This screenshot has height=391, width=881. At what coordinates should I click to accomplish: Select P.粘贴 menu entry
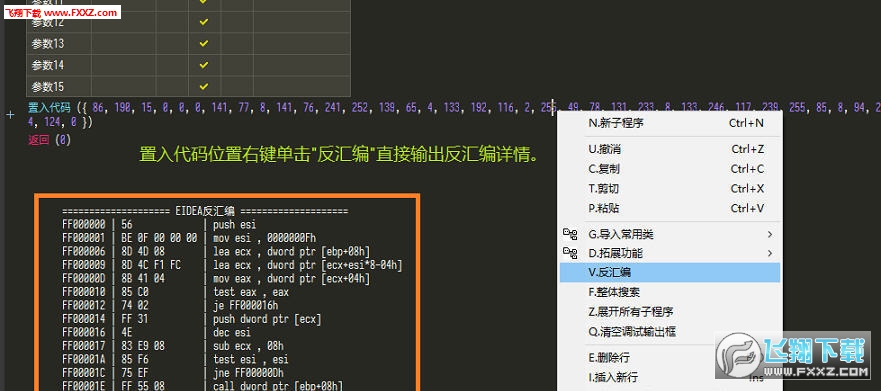tap(670, 208)
